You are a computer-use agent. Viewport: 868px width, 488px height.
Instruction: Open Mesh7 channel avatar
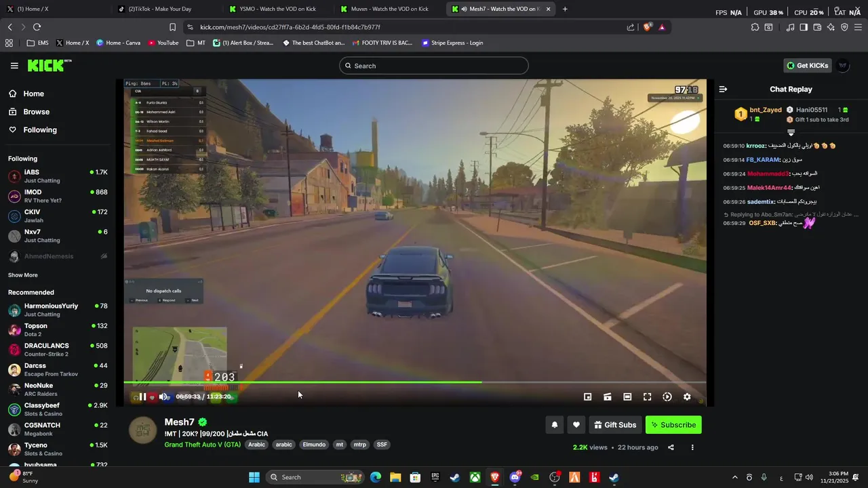click(143, 430)
